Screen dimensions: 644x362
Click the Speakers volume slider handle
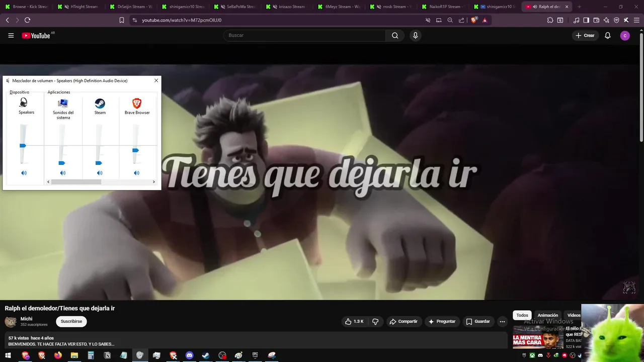point(23,145)
